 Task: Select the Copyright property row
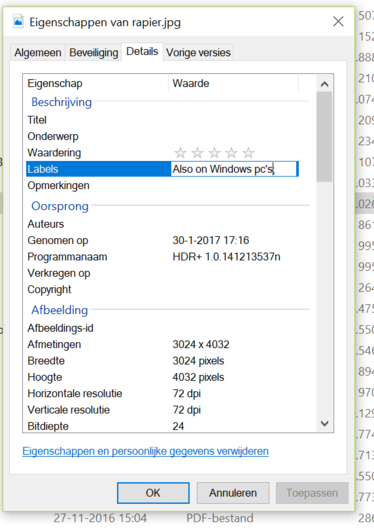(x=167, y=290)
